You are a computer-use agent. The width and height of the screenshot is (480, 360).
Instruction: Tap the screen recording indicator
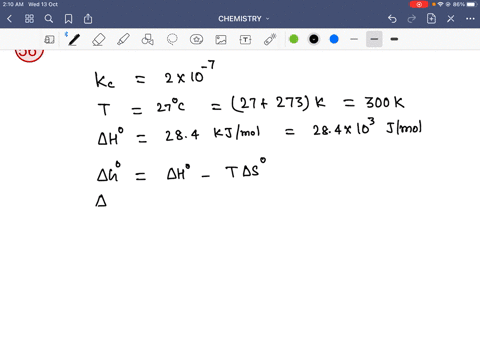tap(419, 4)
